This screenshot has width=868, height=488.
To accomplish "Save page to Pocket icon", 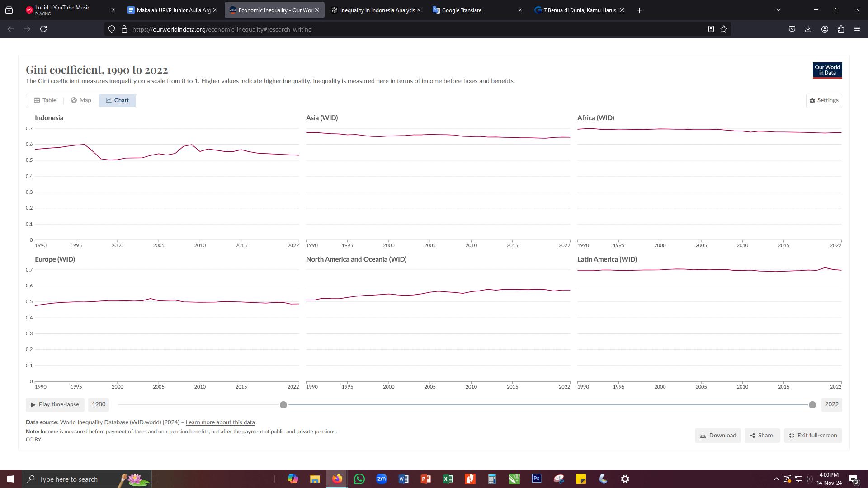I will (792, 29).
